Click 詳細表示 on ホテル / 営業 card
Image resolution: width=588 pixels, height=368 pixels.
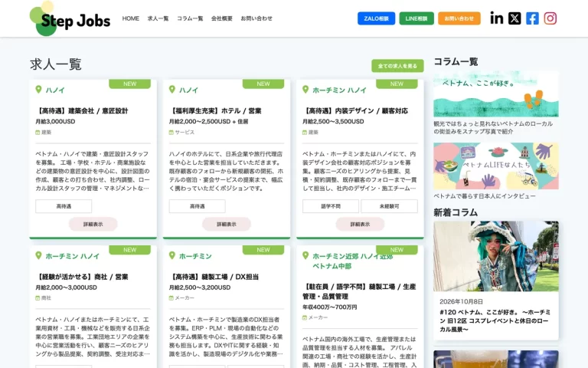pos(227,224)
